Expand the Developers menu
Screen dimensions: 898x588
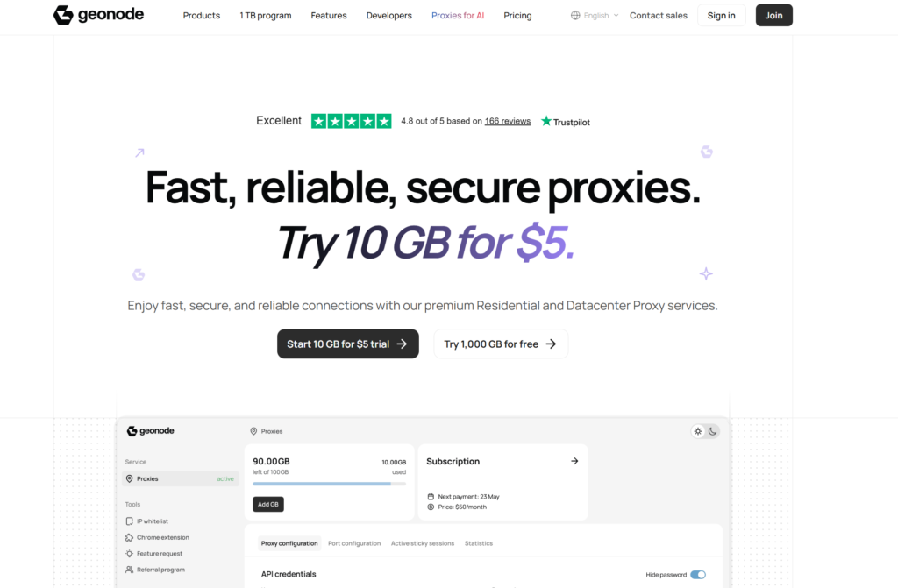(x=388, y=15)
